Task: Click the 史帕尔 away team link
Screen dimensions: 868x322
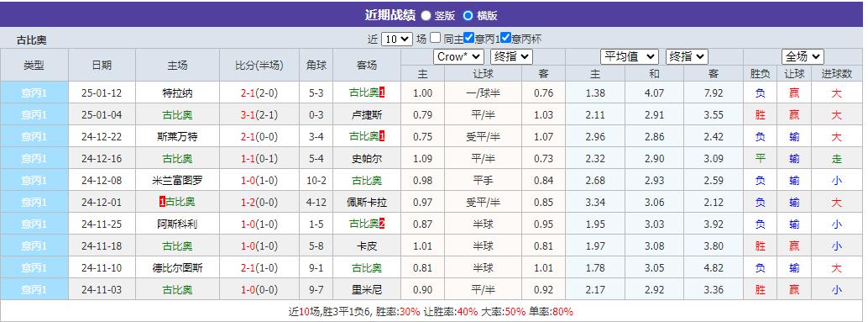Action: [x=367, y=159]
